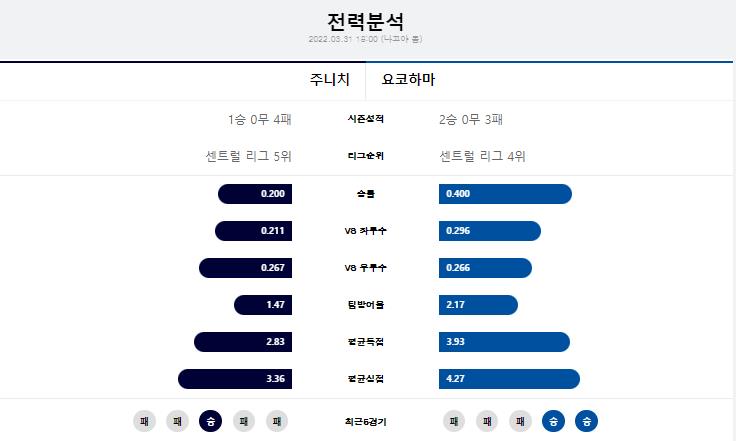736x441 pixels.
Task: Click 요코하마's third 패 result badge
Action: click(x=521, y=421)
